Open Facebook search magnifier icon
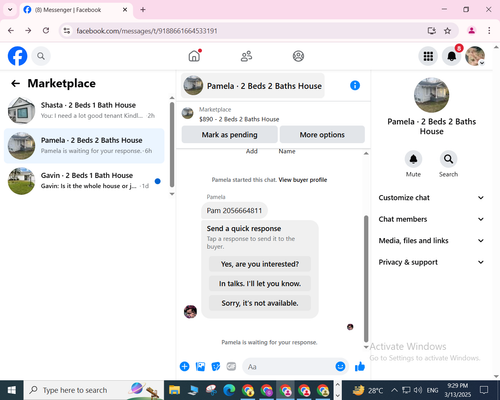 [x=41, y=56]
